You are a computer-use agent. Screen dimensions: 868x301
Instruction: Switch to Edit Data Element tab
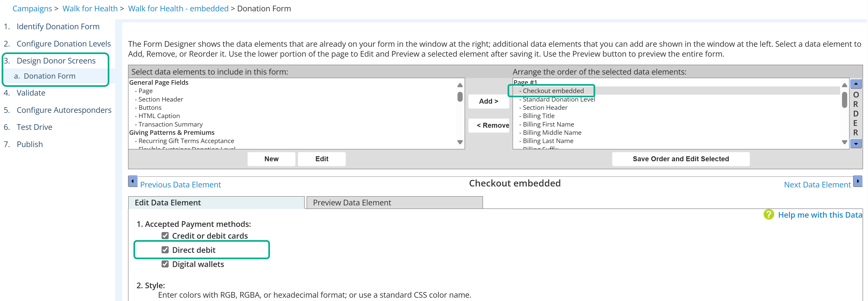click(216, 202)
